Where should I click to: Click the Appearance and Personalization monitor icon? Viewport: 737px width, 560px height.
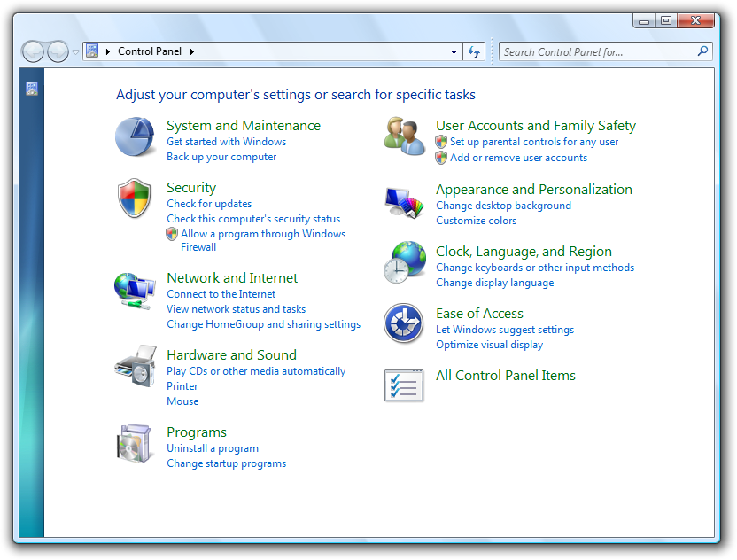click(404, 203)
